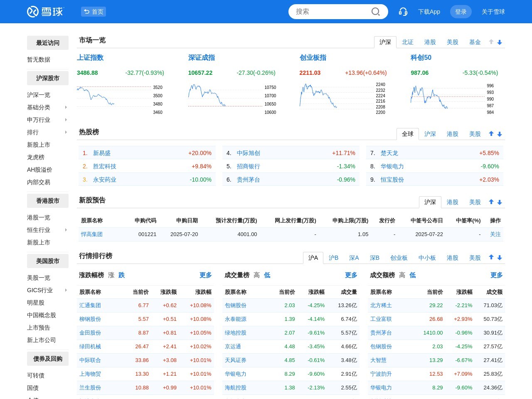
Task: Select the 创业板 tab in 行情排行榜
Action: click(399, 258)
